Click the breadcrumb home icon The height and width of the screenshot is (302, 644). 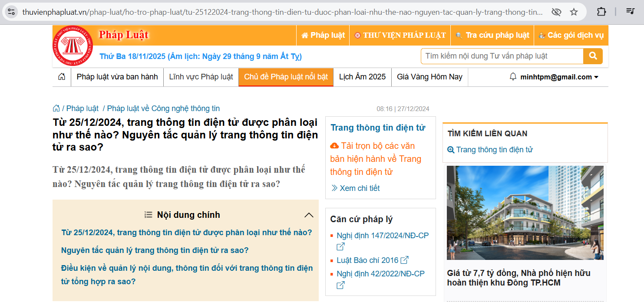56,108
